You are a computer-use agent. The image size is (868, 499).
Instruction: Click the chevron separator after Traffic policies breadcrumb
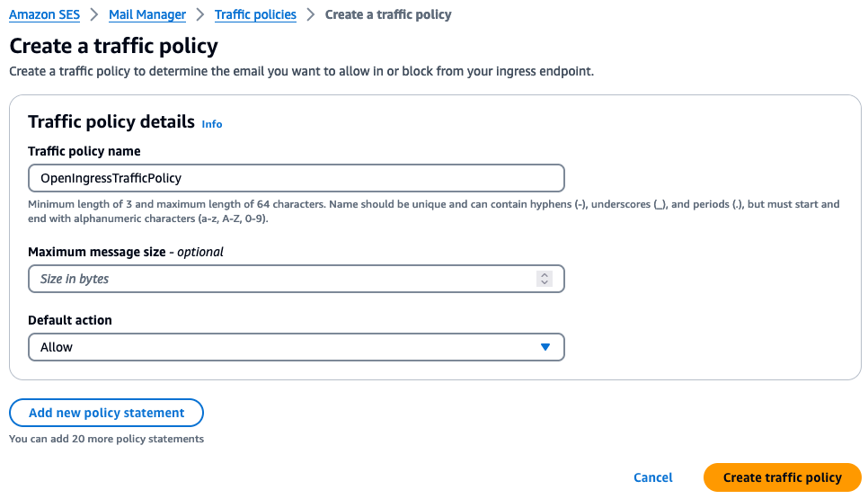(x=311, y=14)
